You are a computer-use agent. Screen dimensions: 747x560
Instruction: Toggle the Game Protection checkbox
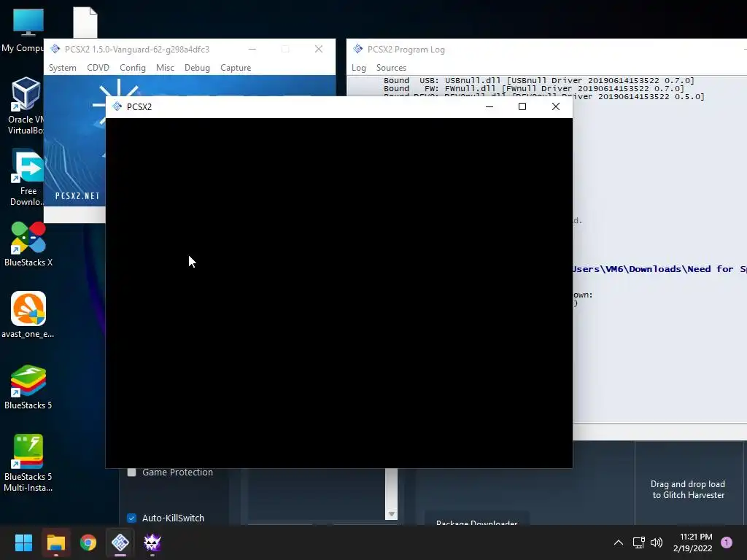[132, 472]
